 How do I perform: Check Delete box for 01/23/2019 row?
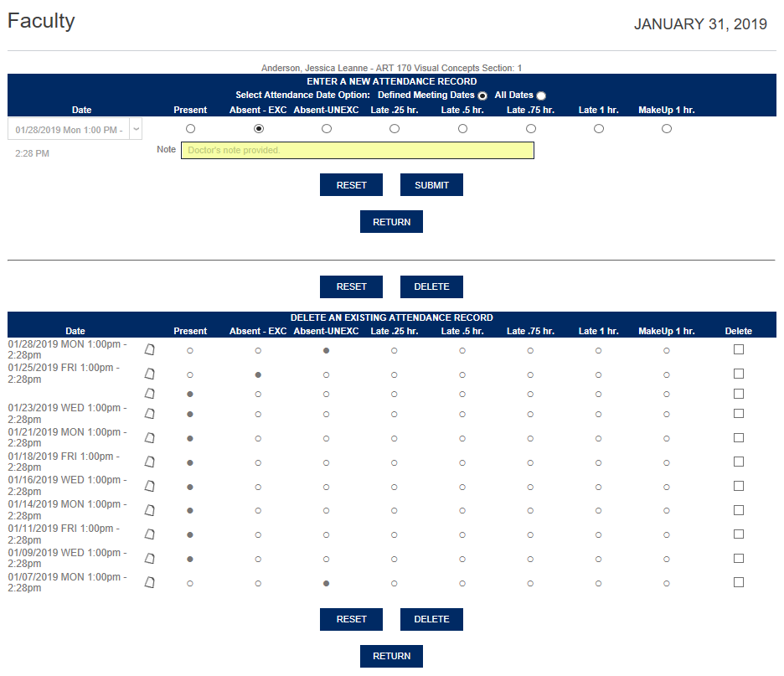click(x=739, y=414)
